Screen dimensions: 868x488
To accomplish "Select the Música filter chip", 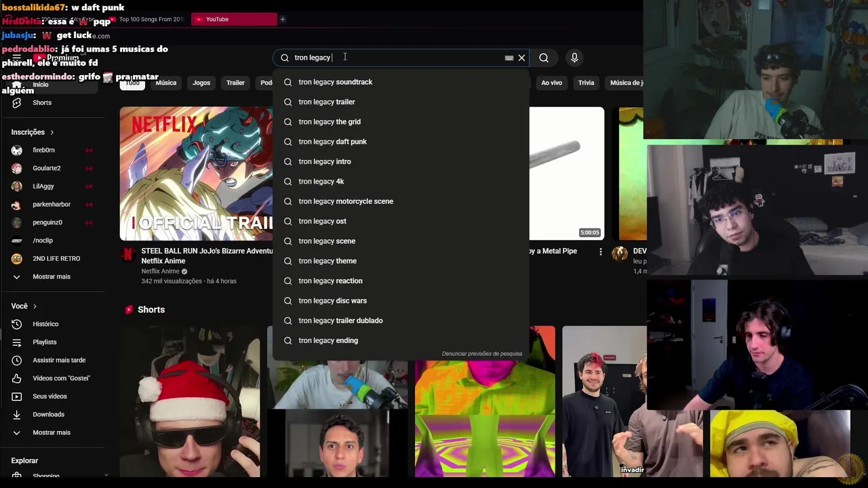I will [166, 83].
